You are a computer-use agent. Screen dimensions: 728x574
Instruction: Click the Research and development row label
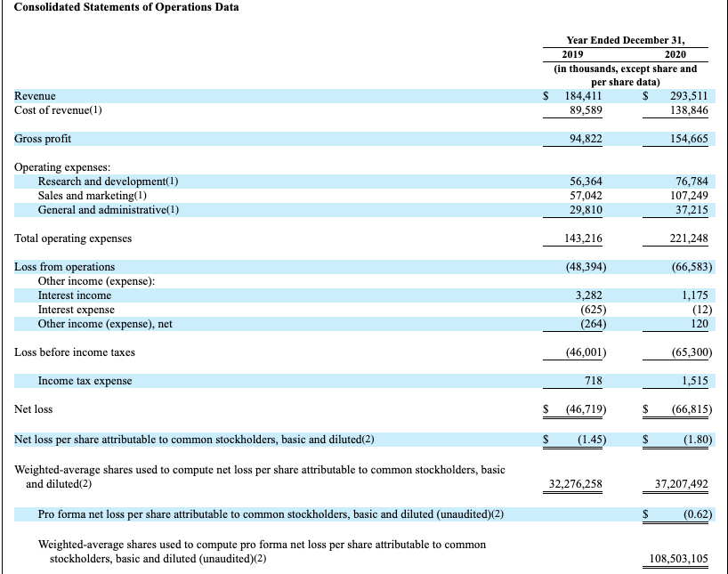coord(109,182)
